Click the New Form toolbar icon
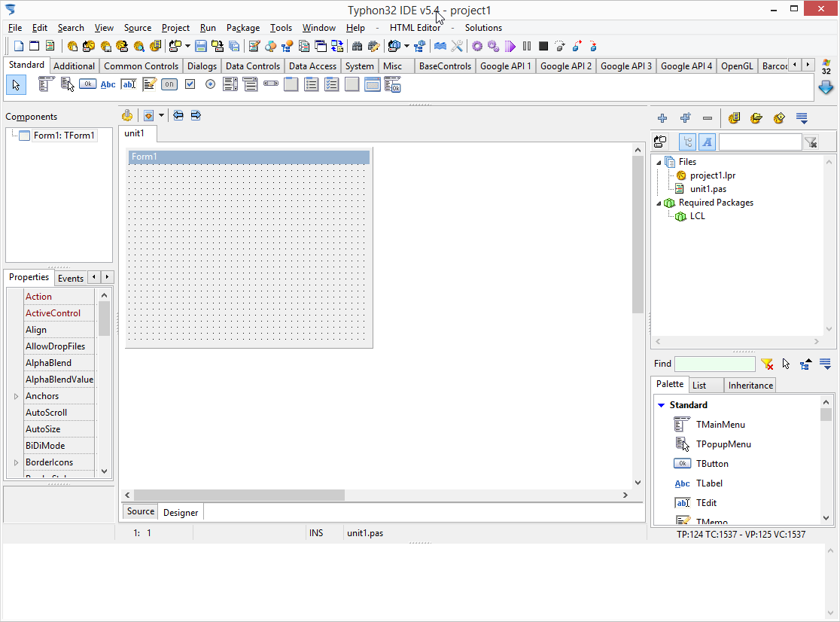 pos(35,47)
